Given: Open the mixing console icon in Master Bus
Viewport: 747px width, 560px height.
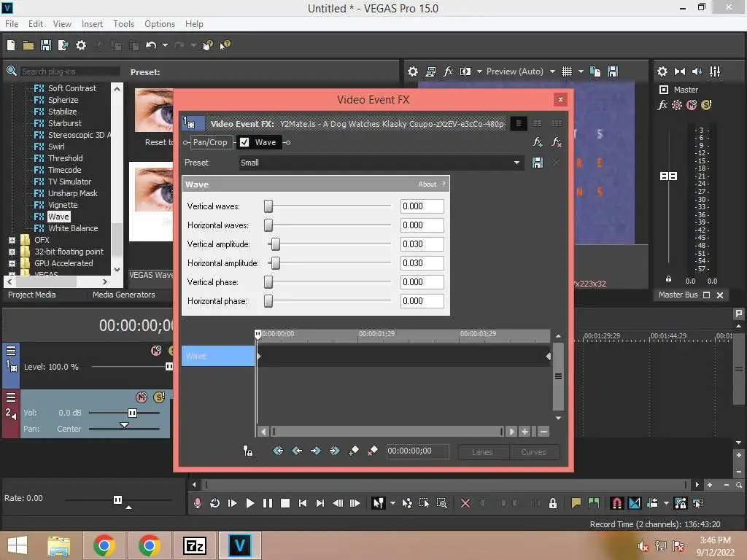Looking at the screenshot, I should point(715,71).
